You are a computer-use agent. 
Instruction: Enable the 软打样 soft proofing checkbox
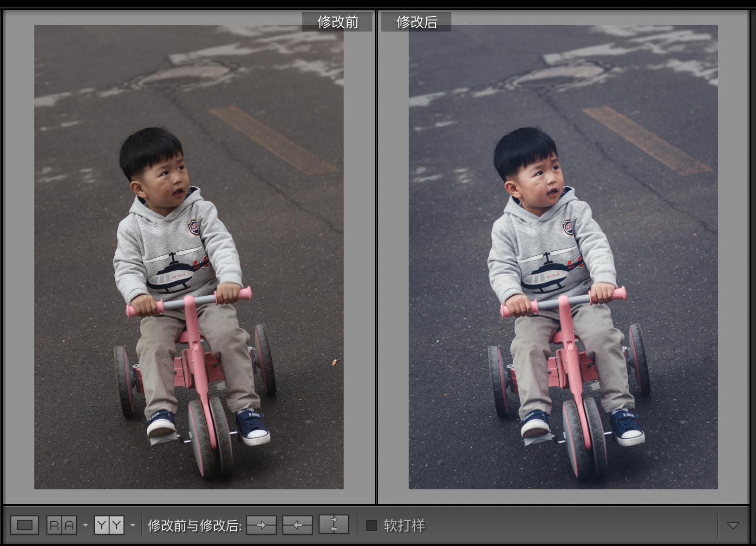(371, 525)
